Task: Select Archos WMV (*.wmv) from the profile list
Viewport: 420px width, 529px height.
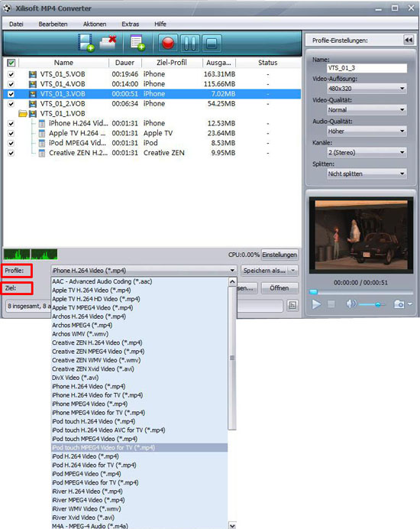Action: click(x=139, y=334)
